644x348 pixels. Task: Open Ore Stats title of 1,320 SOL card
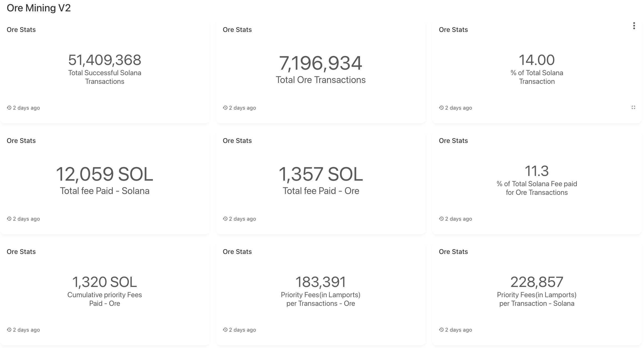21,252
